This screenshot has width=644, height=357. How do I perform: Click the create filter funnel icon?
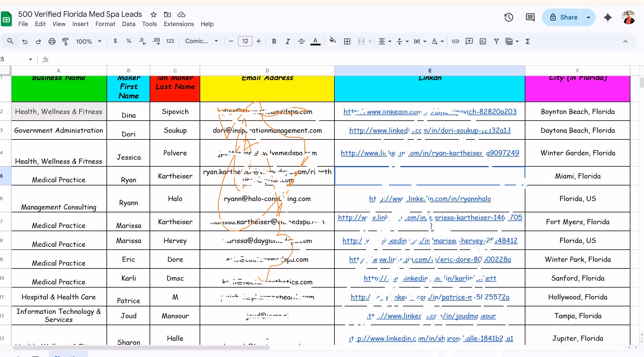(496, 41)
